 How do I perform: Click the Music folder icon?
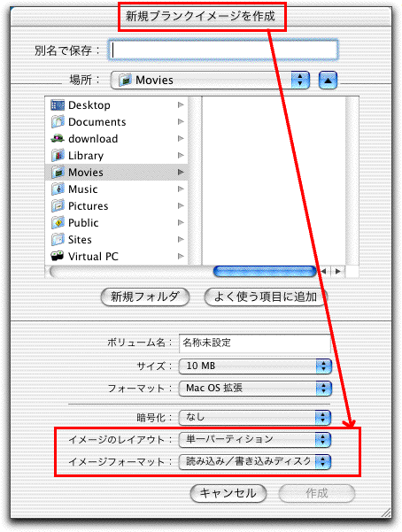coord(58,189)
